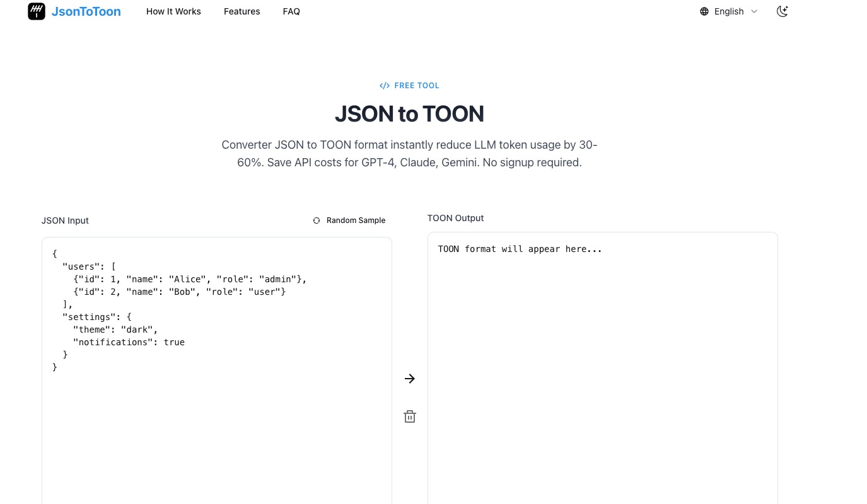Open the How It Works section
This screenshot has height=504, width=867.
(x=173, y=11)
